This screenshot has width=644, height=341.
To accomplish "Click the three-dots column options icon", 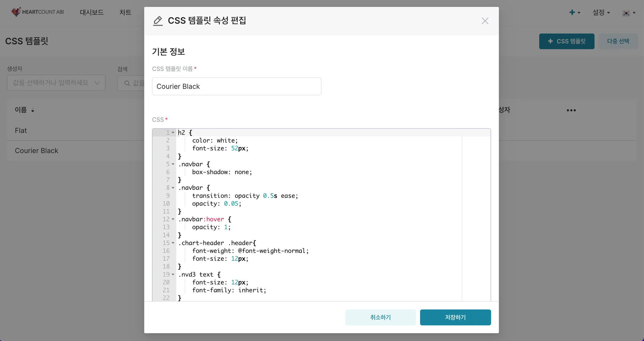I will [x=571, y=110].
